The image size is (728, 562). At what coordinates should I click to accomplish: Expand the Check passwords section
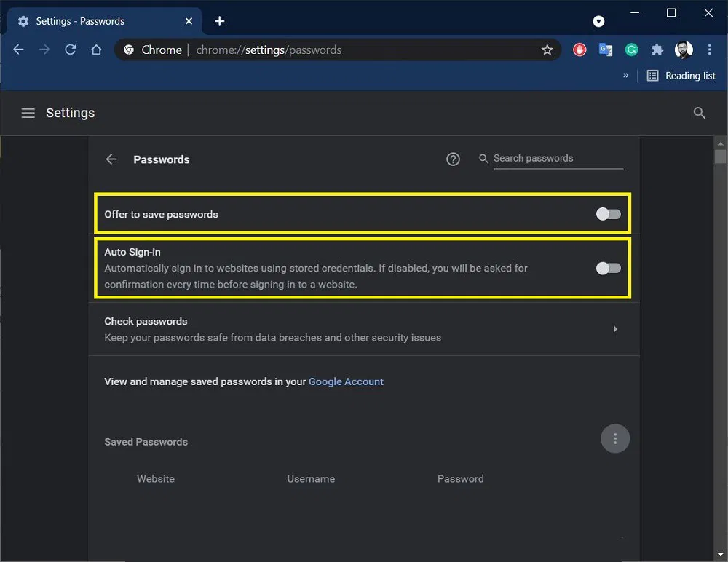(x=615, y=329)
